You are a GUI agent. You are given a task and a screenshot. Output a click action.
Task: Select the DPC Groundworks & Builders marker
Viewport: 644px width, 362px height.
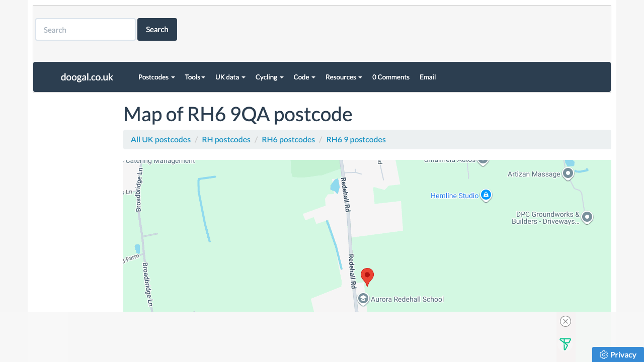[587, 217]
